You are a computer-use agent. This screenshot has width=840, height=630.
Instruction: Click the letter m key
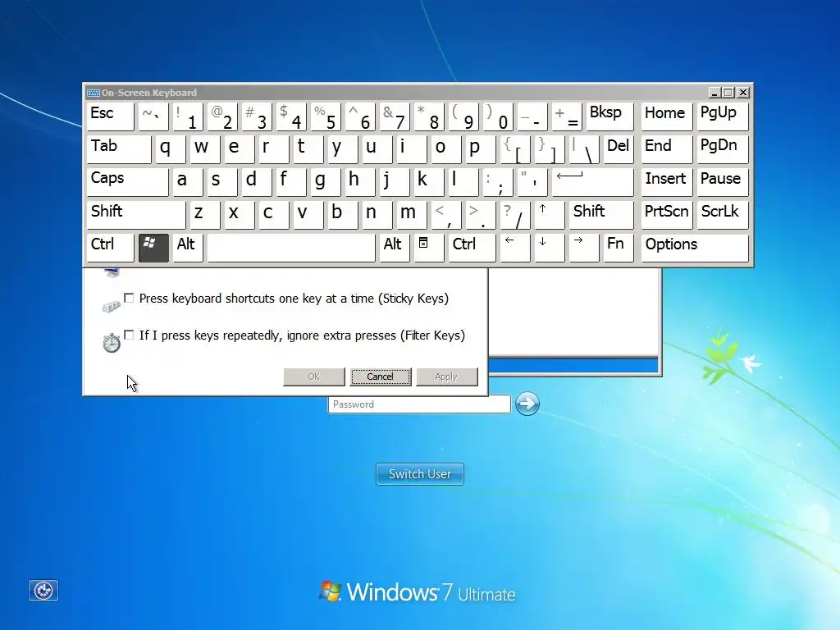click(x=412, y=216)
